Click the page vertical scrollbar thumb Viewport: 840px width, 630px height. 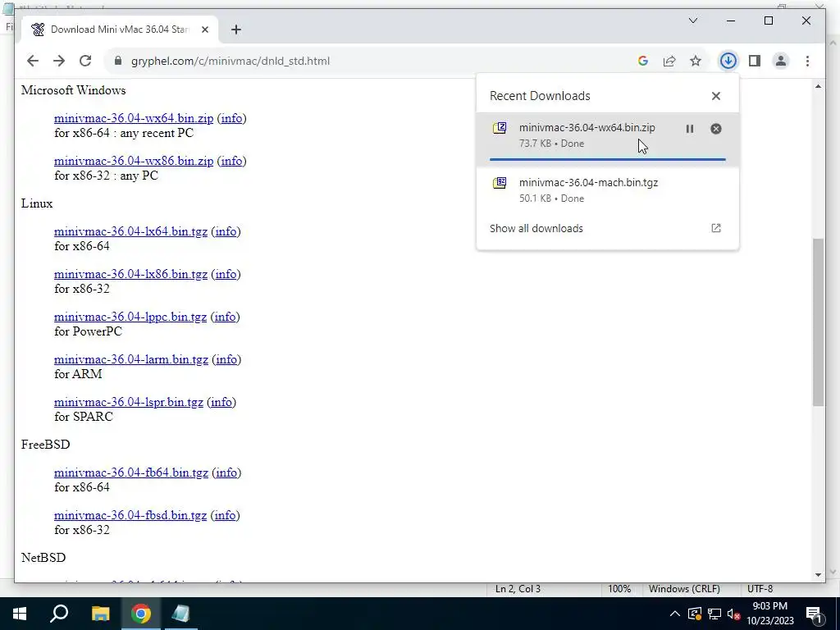818,322
